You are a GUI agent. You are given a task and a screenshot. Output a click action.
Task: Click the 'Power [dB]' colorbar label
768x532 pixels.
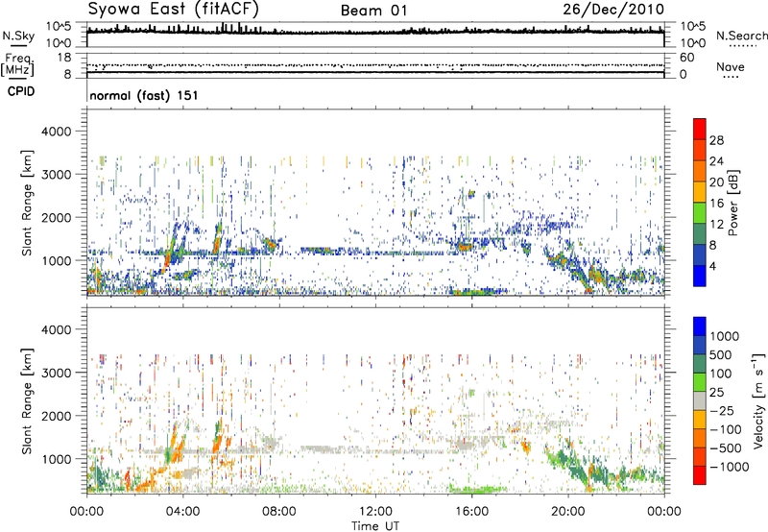click(733, 203)
